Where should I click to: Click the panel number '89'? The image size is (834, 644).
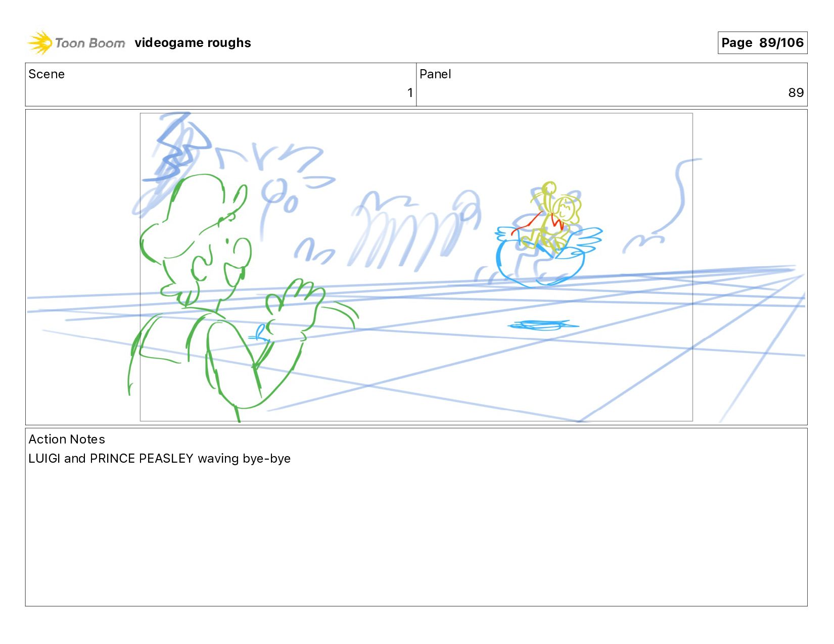[796, 93]
